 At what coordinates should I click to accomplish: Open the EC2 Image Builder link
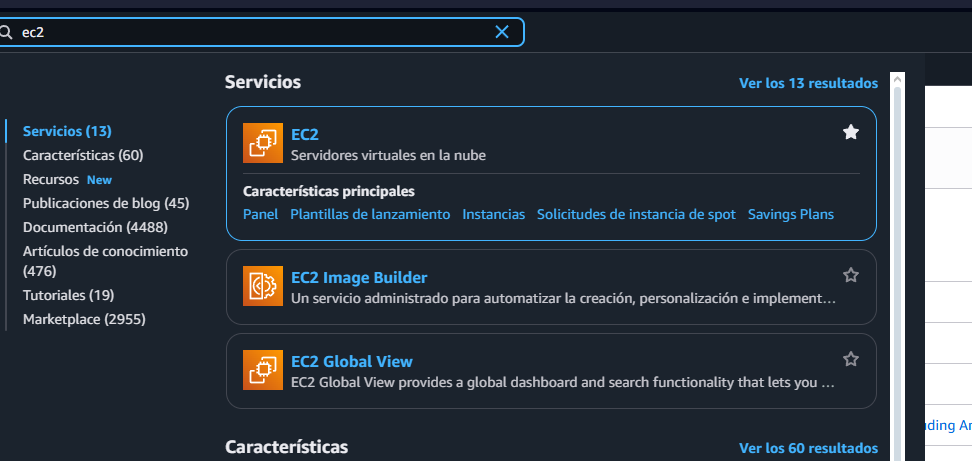359,277
